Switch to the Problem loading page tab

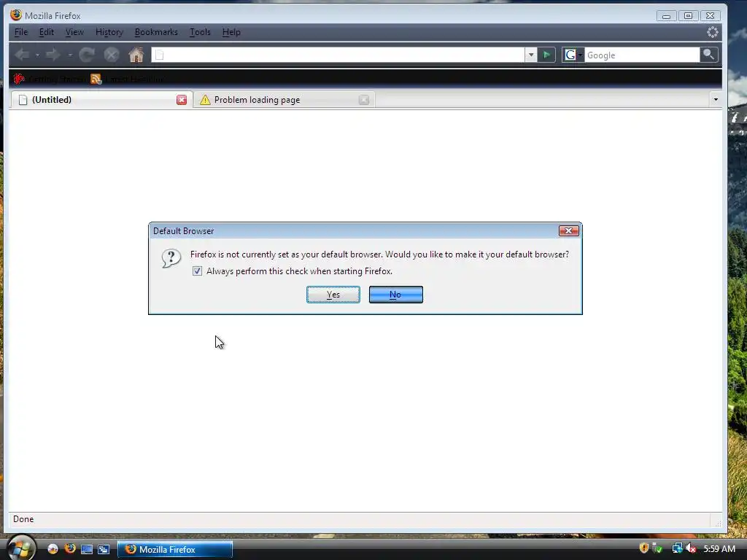284,99
